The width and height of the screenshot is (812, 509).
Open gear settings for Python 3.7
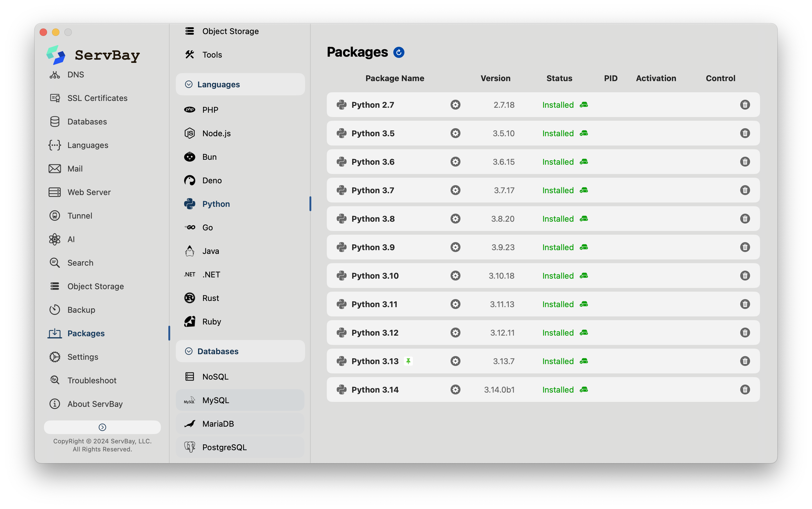click(x=455, y=190)
